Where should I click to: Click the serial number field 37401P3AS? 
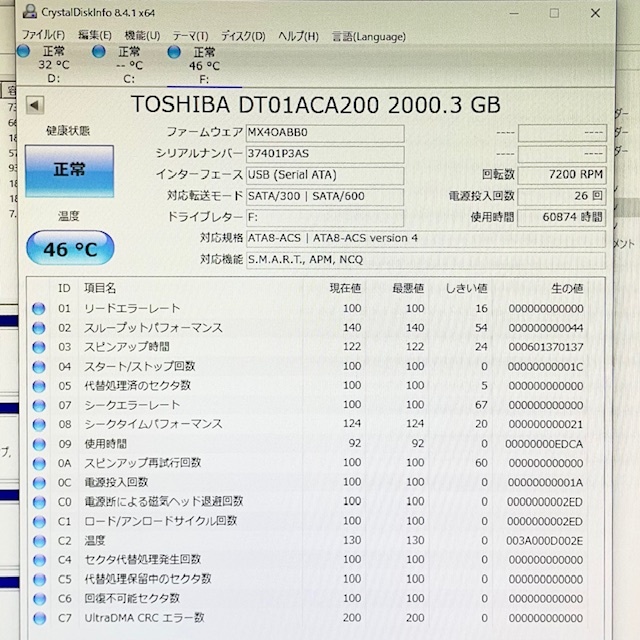325,154
